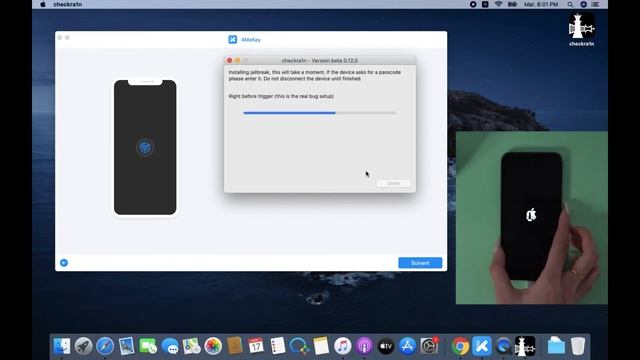Open checkra1n desktop shortcut icon

582,29
